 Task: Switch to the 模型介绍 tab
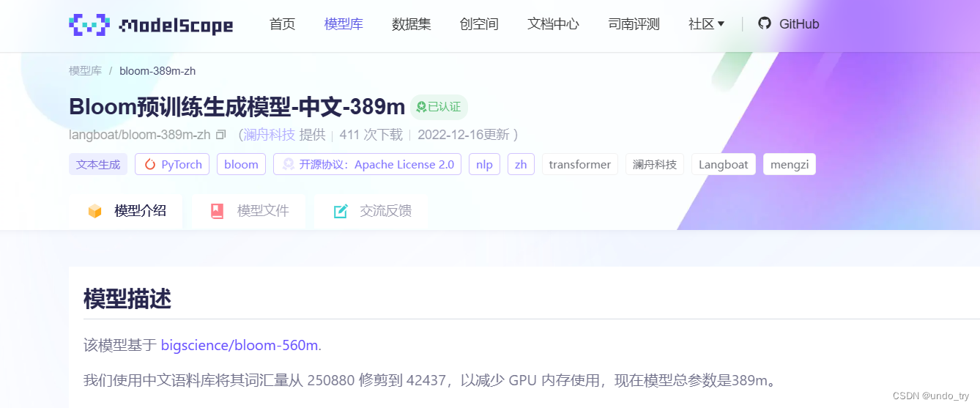[126, 211]
